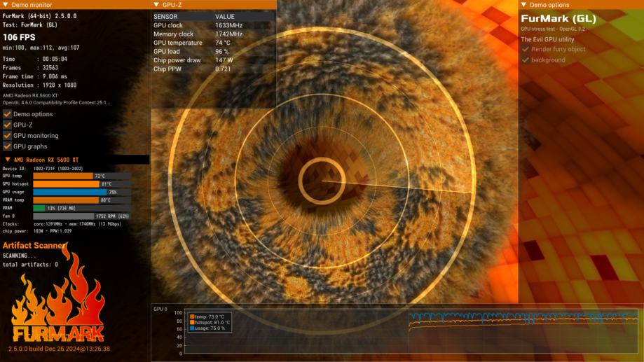The width and height of the screenshot is (644, 362).
Task: Click the FurMark flame logo
Action: coord(58,293)
